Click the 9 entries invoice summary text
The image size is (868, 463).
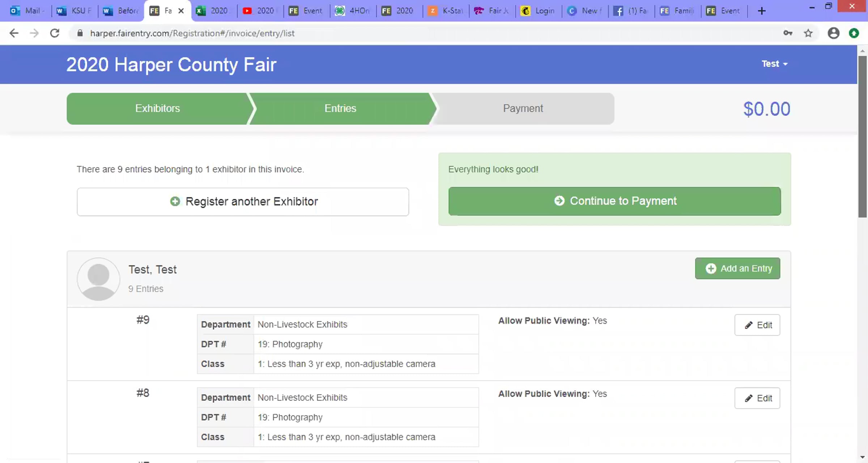(x=190, y=169)
